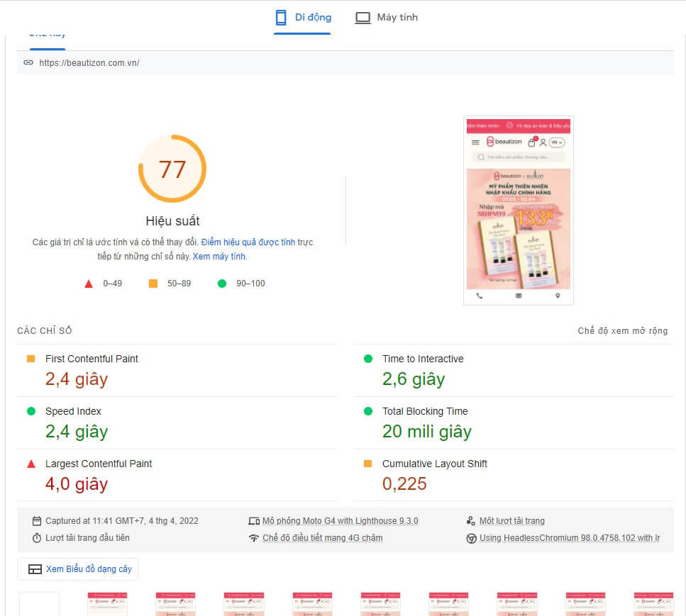Click the wifi icon for 4G throttling
Screen dimensions: 686x616
(254, 538)
